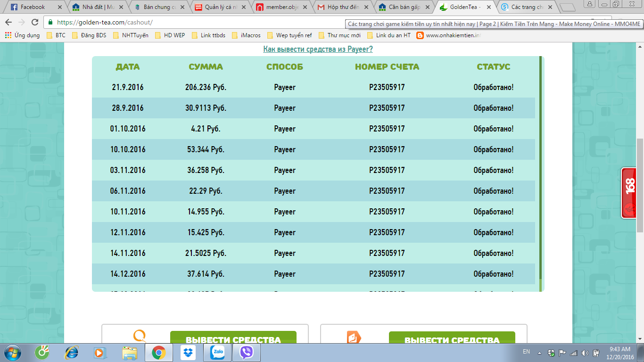Click account P23505917 in the 03.11.2016 row

(387, 170)
